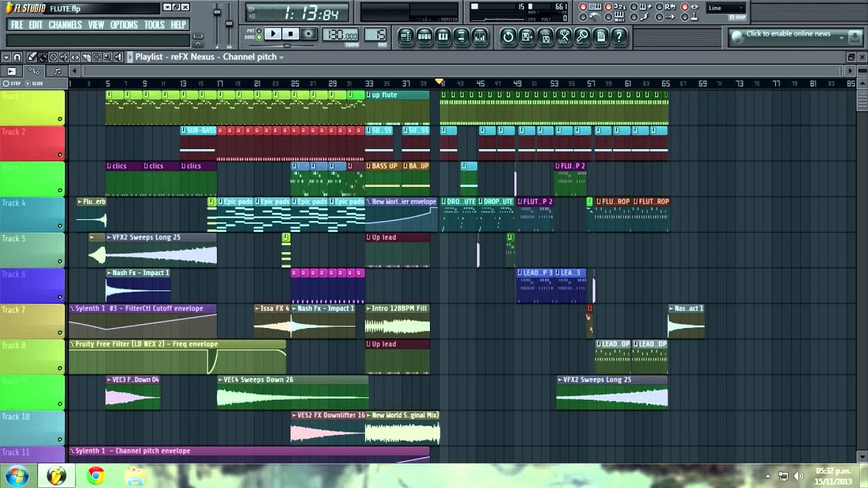Select the playlist paint brush tool
Screen dimensions: 868x488
click(x=43, y=58)
